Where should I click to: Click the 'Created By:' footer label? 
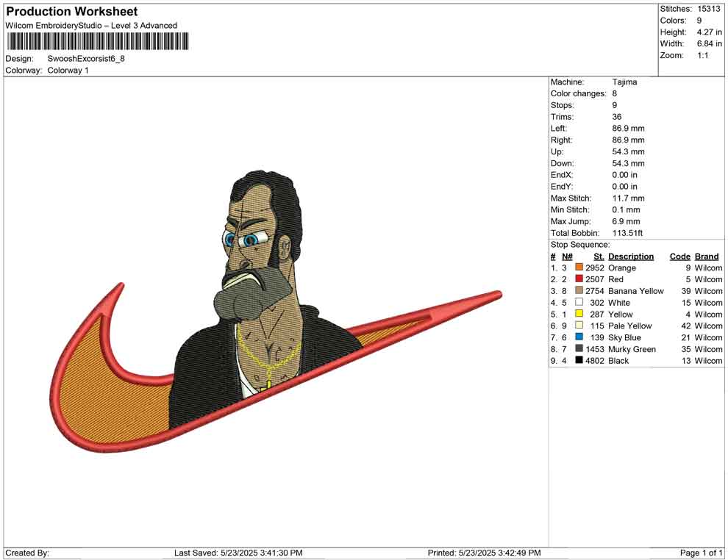point(27,553)
